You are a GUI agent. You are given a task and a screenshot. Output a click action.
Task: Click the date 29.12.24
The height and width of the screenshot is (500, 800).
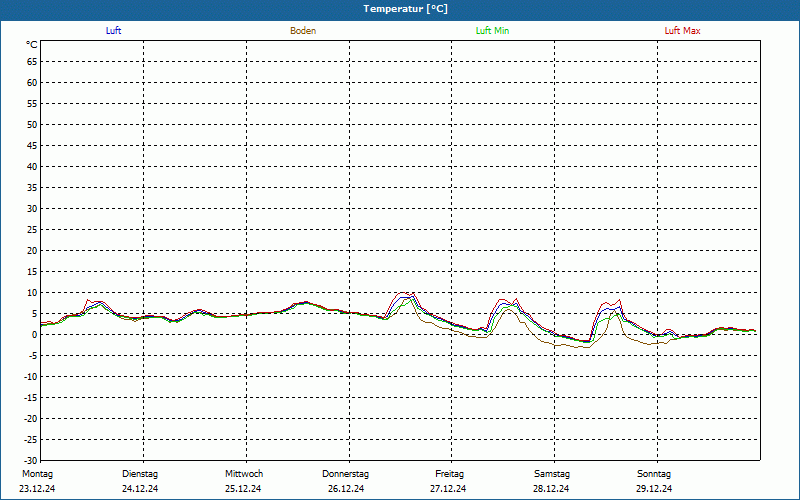(654, 489)
